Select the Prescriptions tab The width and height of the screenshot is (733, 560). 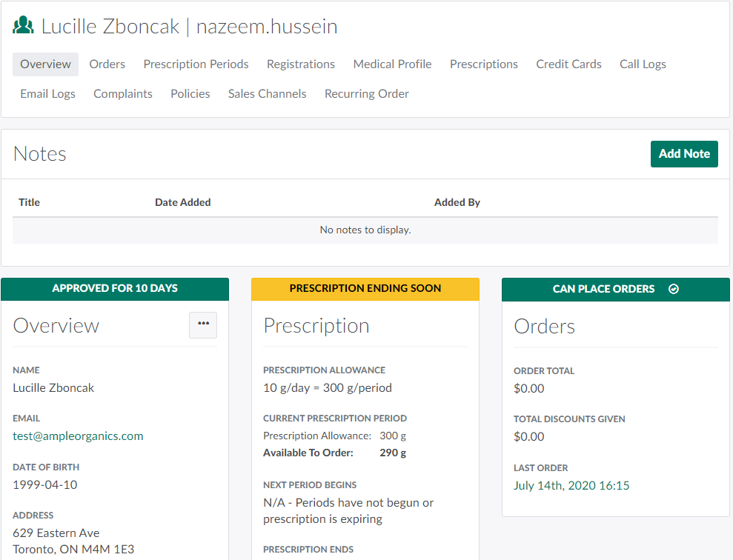484,64
